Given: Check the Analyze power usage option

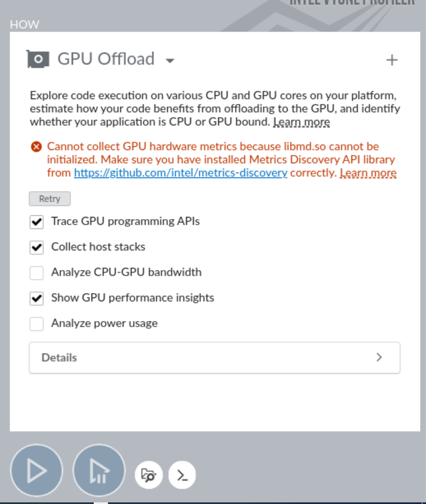Looking at the screenshot, I should click(x=36, y=323).
